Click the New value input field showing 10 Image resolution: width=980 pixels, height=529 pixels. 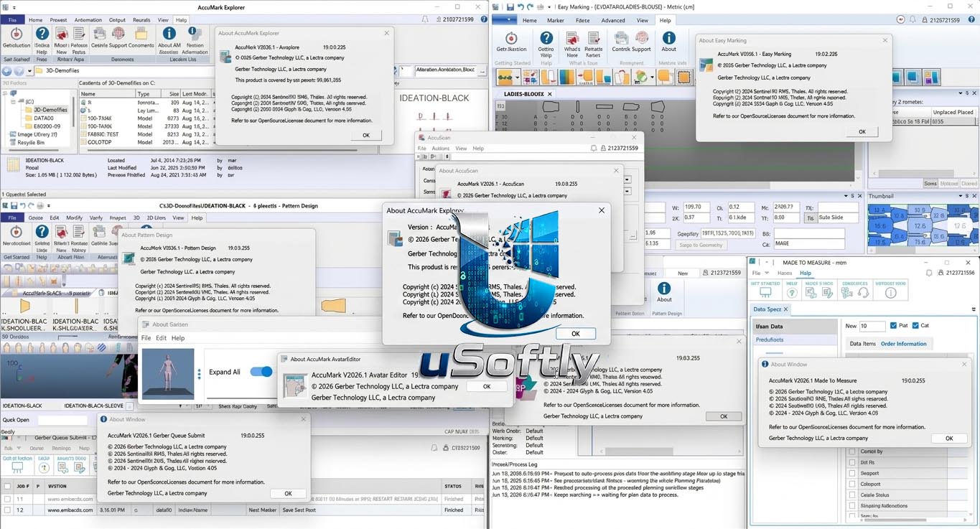872,326
